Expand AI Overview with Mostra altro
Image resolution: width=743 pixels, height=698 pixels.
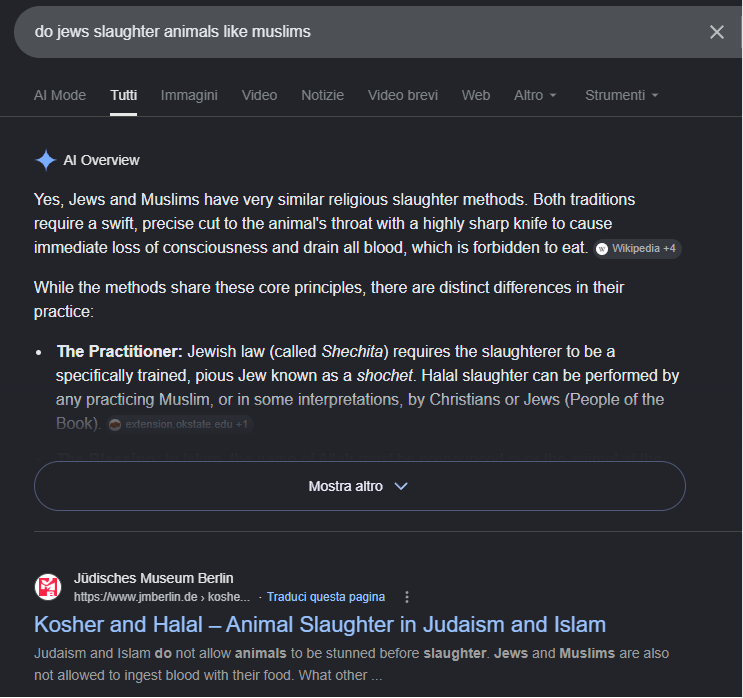[x=360, y=486]
